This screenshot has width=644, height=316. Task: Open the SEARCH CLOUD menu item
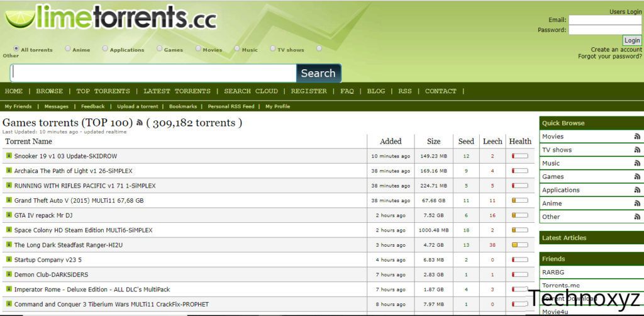click(x=251, y=91)
